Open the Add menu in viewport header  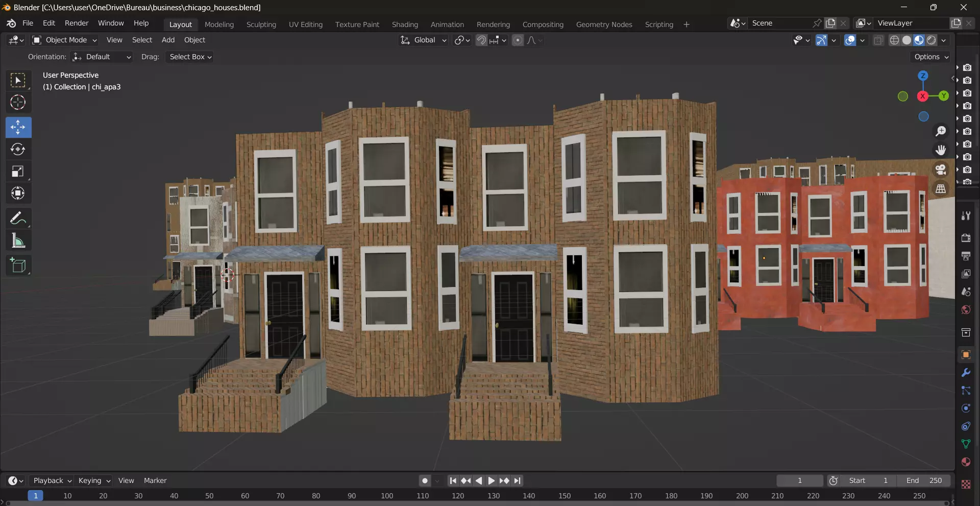(x=168, y=40)
